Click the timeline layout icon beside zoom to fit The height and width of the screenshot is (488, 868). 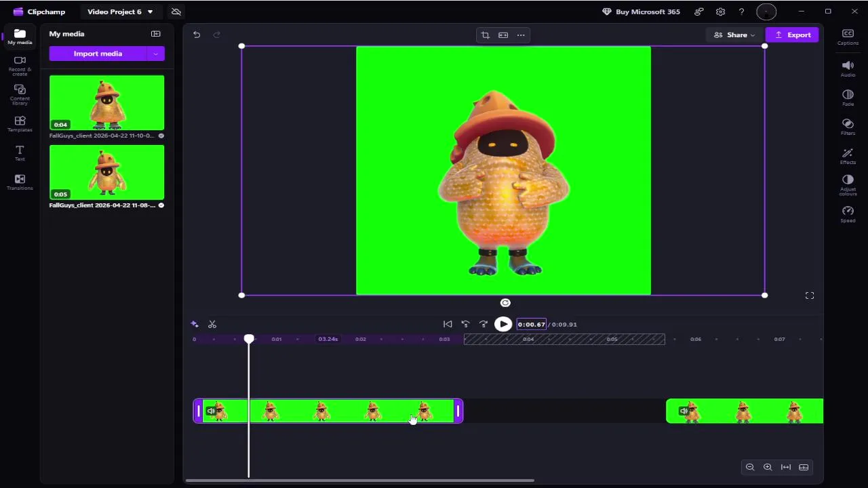tap(804, 467)
